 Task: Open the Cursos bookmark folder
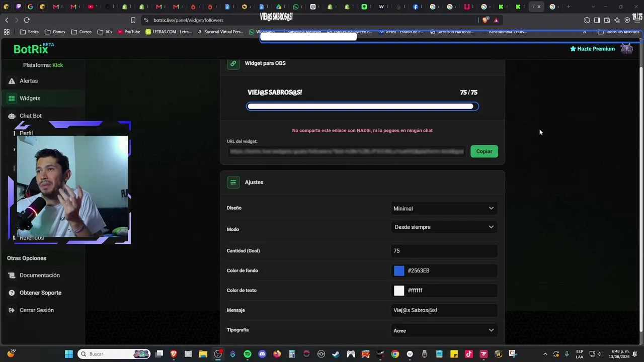[82, 32]
